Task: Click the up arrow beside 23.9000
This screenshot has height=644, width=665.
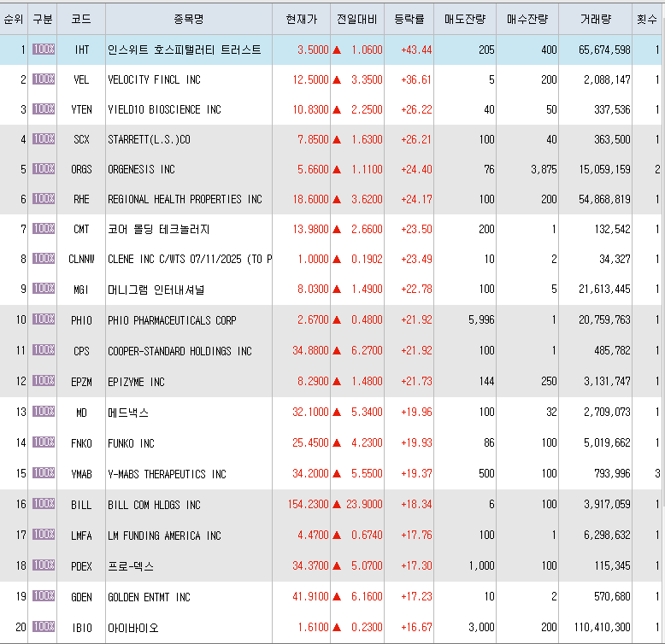Action: [x=337, y=504]
